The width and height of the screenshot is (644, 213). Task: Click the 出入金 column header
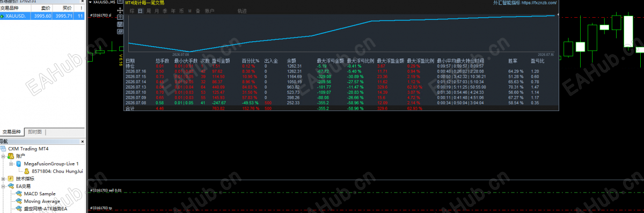pyautogui.click(x=271, y=61)
